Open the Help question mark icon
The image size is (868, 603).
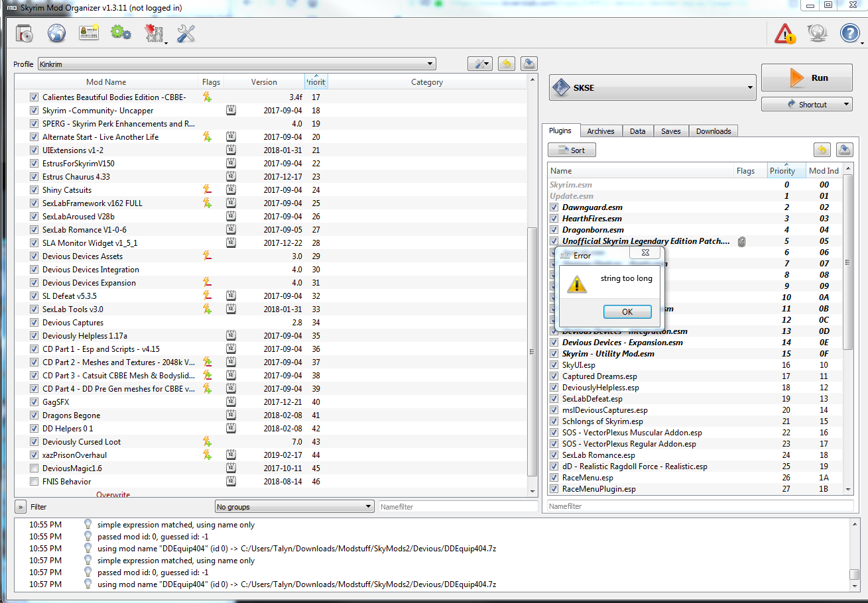click(850, 33)
